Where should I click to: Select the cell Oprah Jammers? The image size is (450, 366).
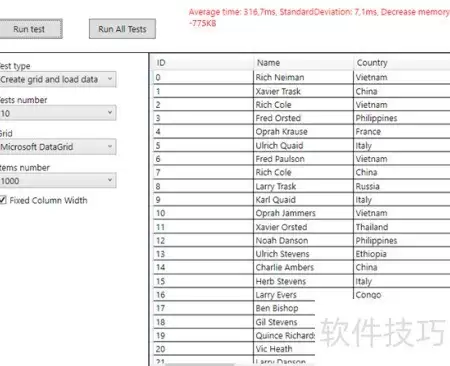pyautogui.click(x=303, y=213)
